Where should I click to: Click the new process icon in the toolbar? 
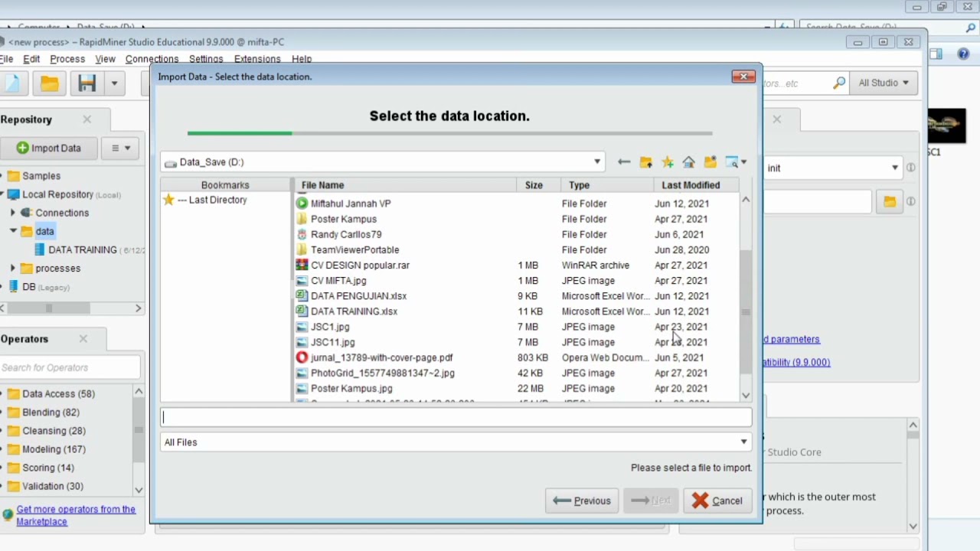13,83
